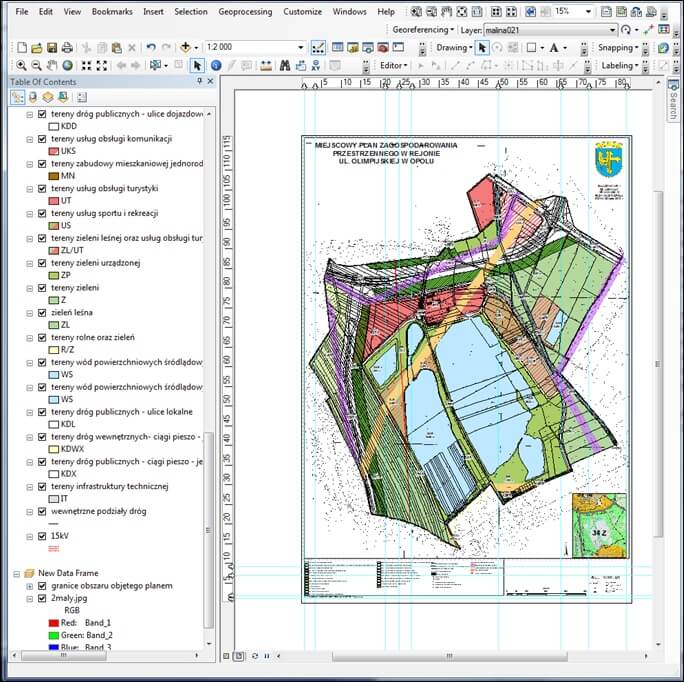Open the Find binoculars tool
The height and width of the screenshot is (682, 684).
(285, 65)
